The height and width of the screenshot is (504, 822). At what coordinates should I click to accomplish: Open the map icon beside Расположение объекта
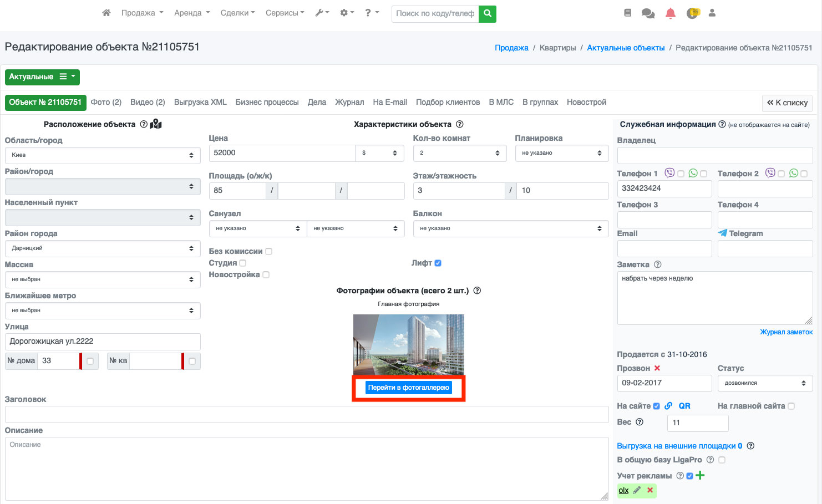(156, 124)
